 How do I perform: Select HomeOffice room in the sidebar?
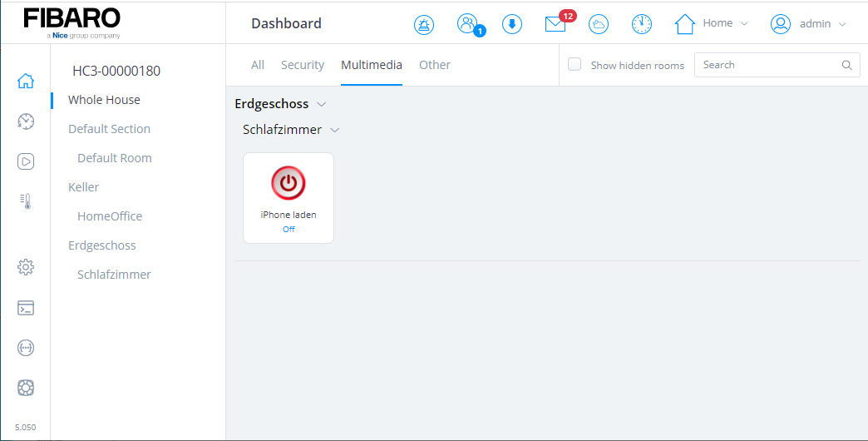pyautogui.click(x=110, y=216)
